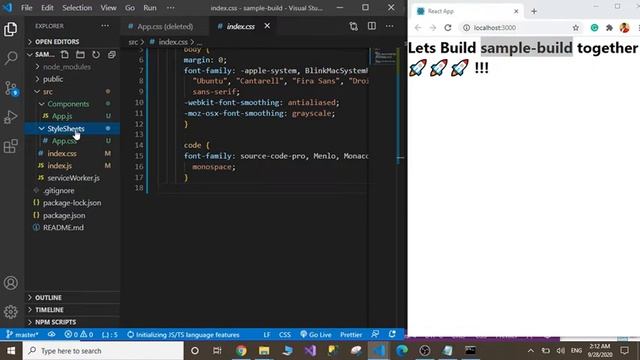Open the Extensions view
Viewport: 640px width, 360px height.
pos(11,146)
